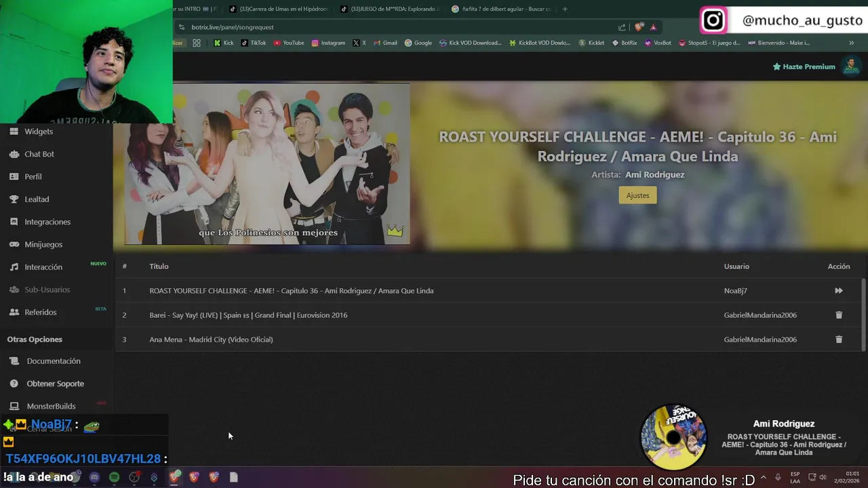
Task: Click the Interacción music note icon
Action: pyautogui.click(x=14, y=267)
